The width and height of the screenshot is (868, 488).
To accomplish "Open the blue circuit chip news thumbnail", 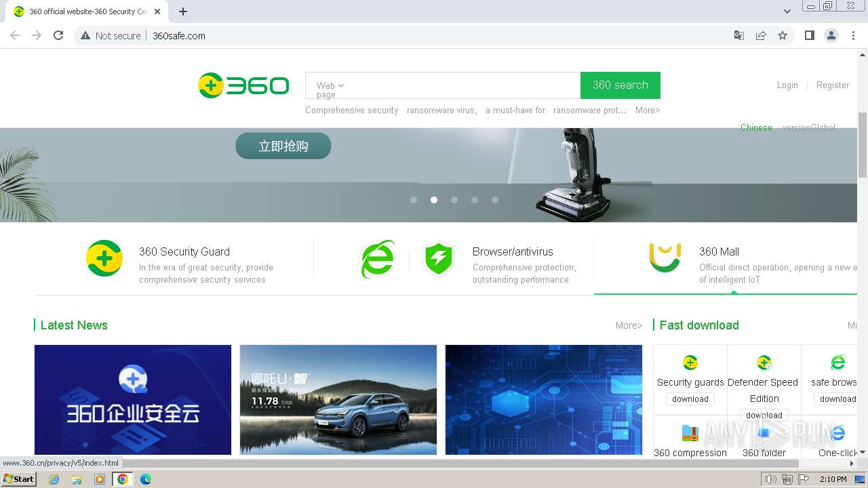I will pyautogui.click(x=544, y=400).
